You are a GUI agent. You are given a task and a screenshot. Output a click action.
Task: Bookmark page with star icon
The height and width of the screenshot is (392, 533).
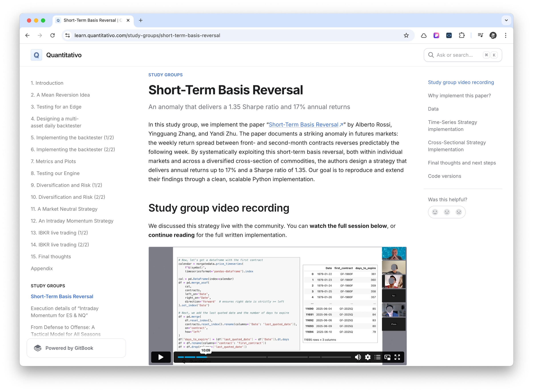(x=406, y=35)
